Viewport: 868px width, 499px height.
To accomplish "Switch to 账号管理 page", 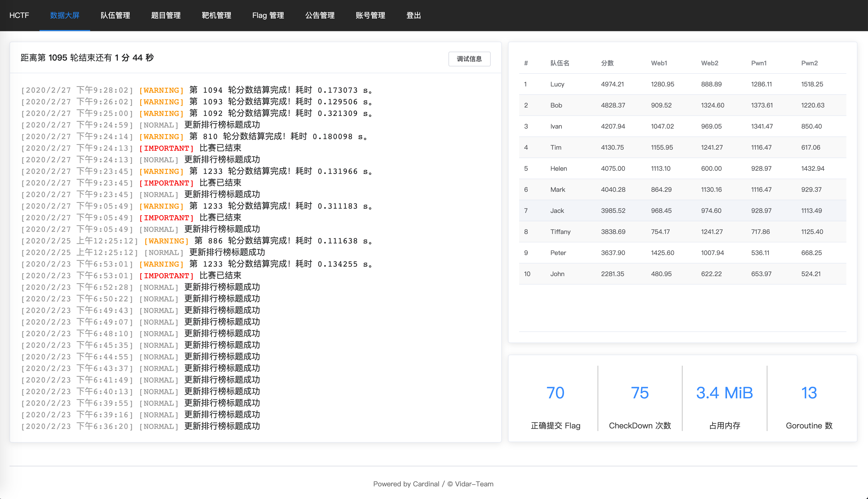I will 370,16.
